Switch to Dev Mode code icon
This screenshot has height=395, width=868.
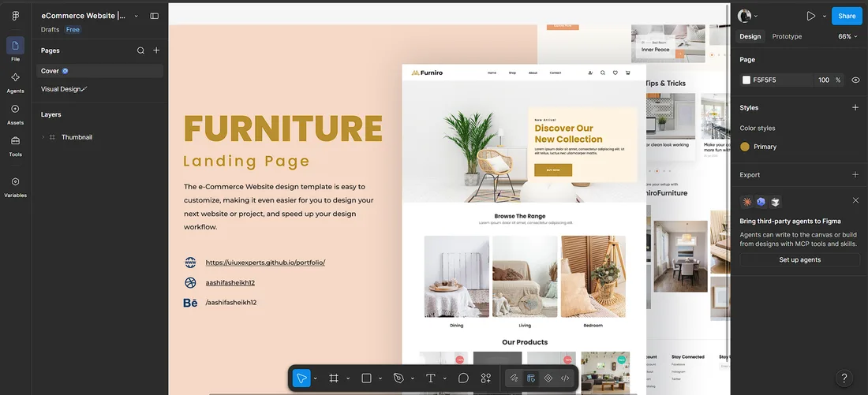coord(565,378)
